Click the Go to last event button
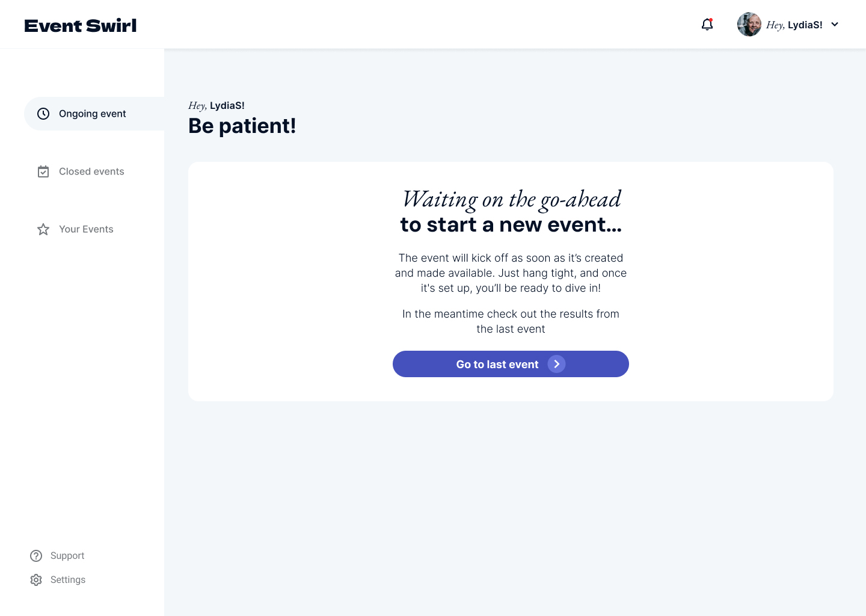 511,364
